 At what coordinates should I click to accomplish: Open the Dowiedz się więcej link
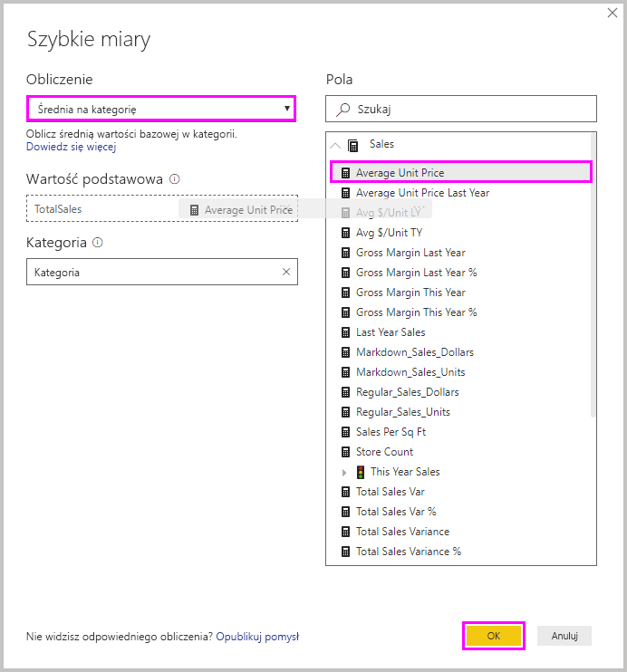tap(72, 147)
